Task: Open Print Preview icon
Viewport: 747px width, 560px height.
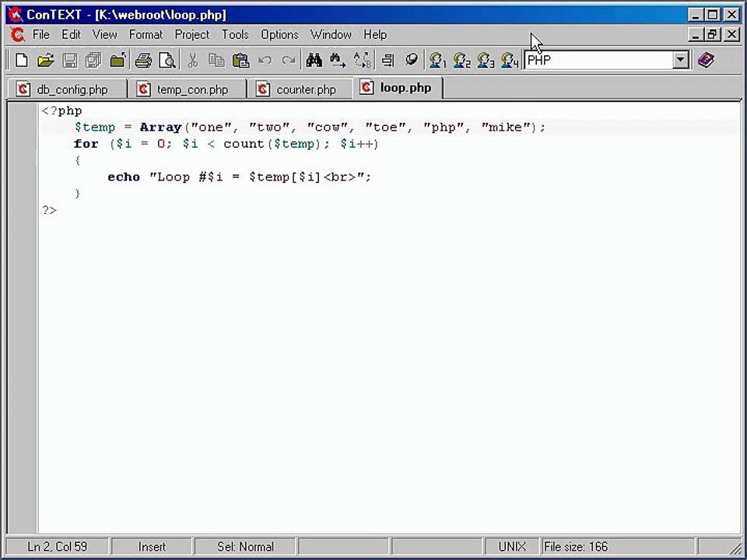Action: (167, 61)
